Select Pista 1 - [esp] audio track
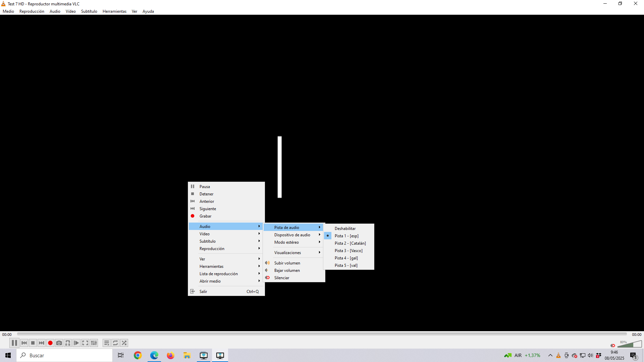Image resolution: width=644 pixels, height=362 pixels. click(x=349, y=236)
